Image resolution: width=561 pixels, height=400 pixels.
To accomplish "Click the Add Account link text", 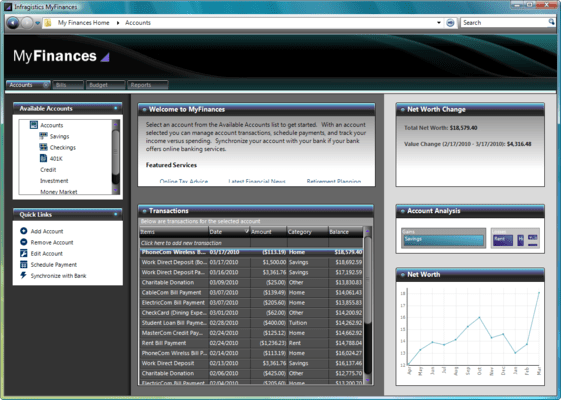I will (x=47, y=231).
